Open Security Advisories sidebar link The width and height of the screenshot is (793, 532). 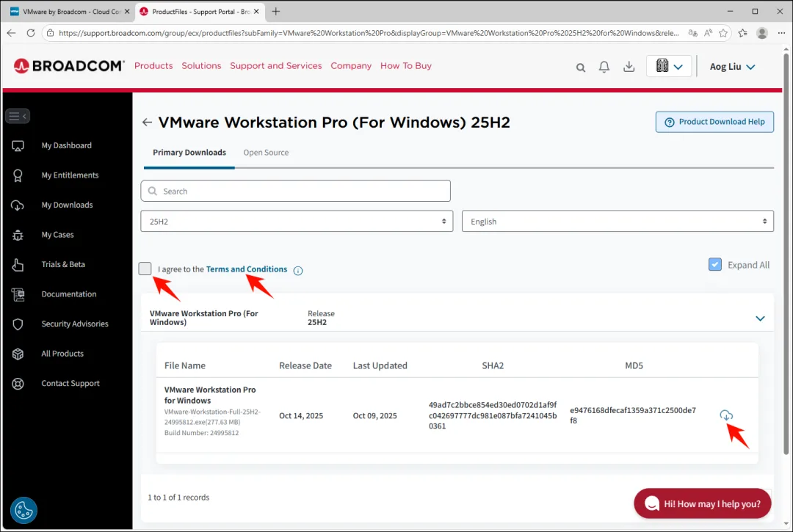tap(75, 324)
